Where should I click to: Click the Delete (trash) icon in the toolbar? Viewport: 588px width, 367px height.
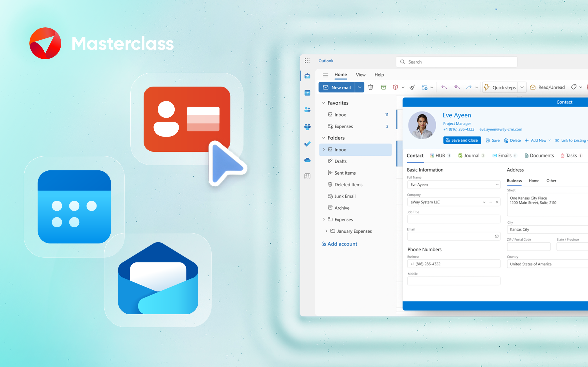[370, 87]
